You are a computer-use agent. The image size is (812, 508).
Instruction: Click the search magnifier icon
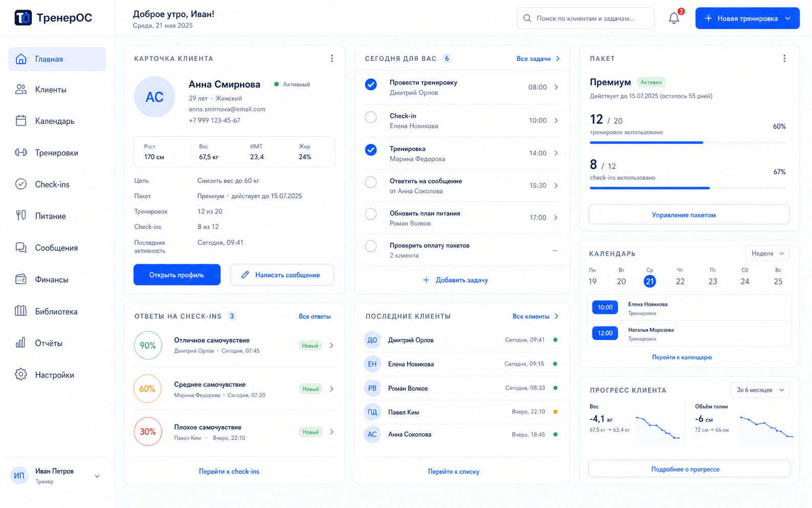(527, 18)
